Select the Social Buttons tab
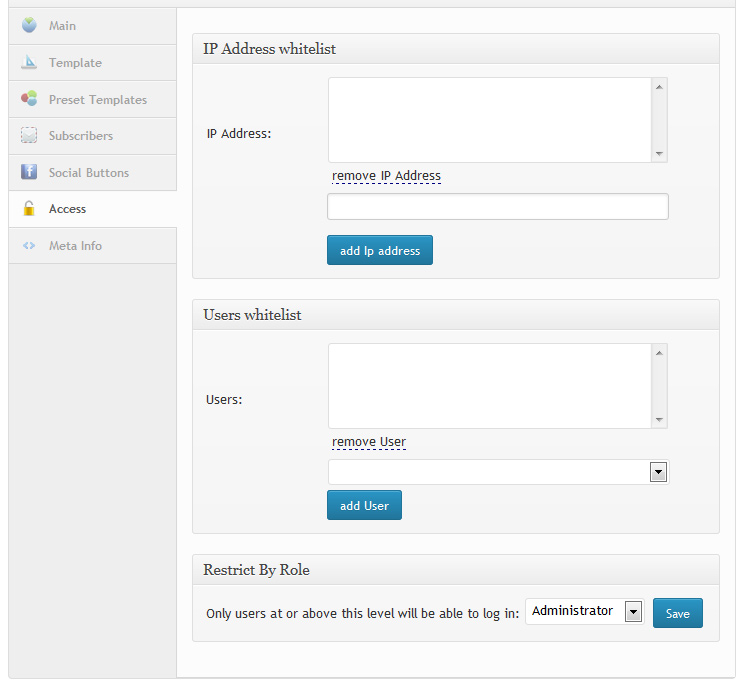 93,173
